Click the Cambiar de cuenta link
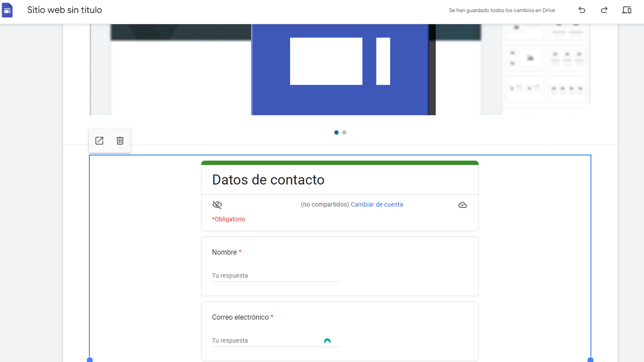Screen dimensions: 644x362 (377, 204)
